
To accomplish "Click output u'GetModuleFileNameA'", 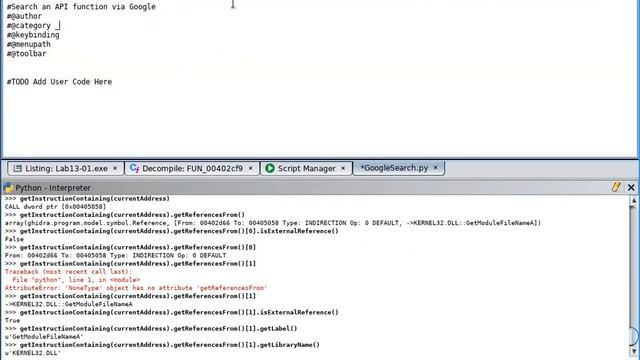I will point(44,337).
